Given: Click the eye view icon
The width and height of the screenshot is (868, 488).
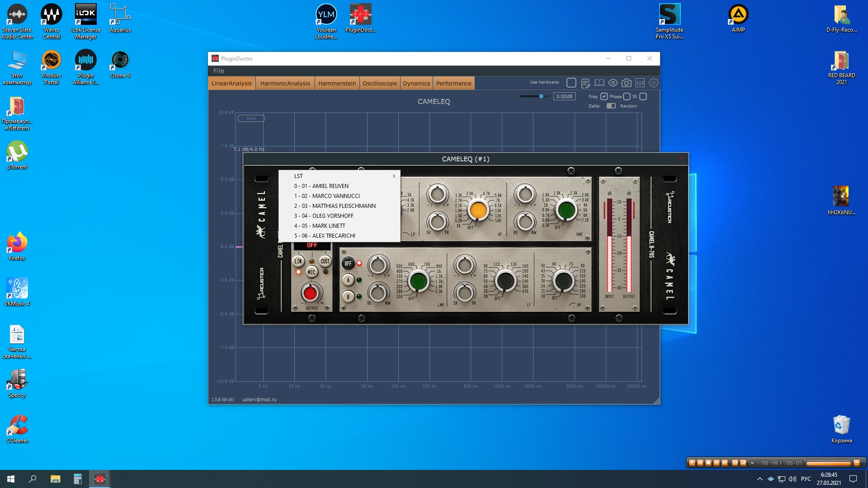Looking at the screenshot, I should pyautogui.click(x=613, y=83).
